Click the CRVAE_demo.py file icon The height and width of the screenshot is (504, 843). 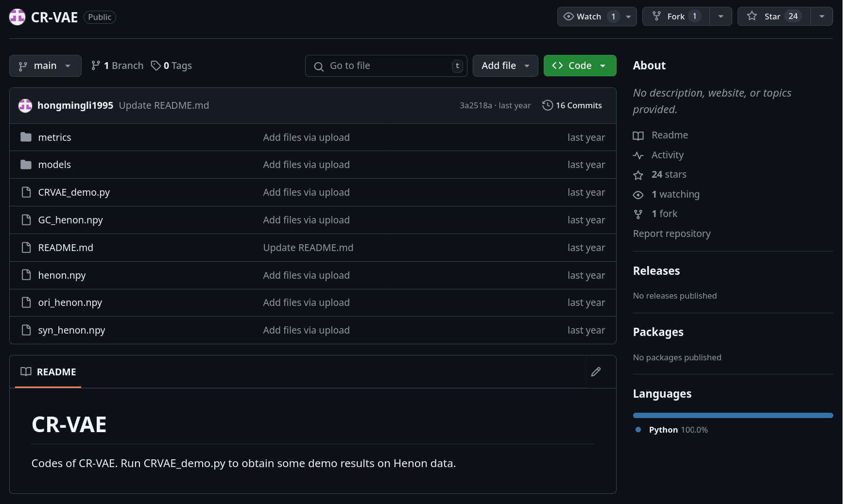(26, 192)
